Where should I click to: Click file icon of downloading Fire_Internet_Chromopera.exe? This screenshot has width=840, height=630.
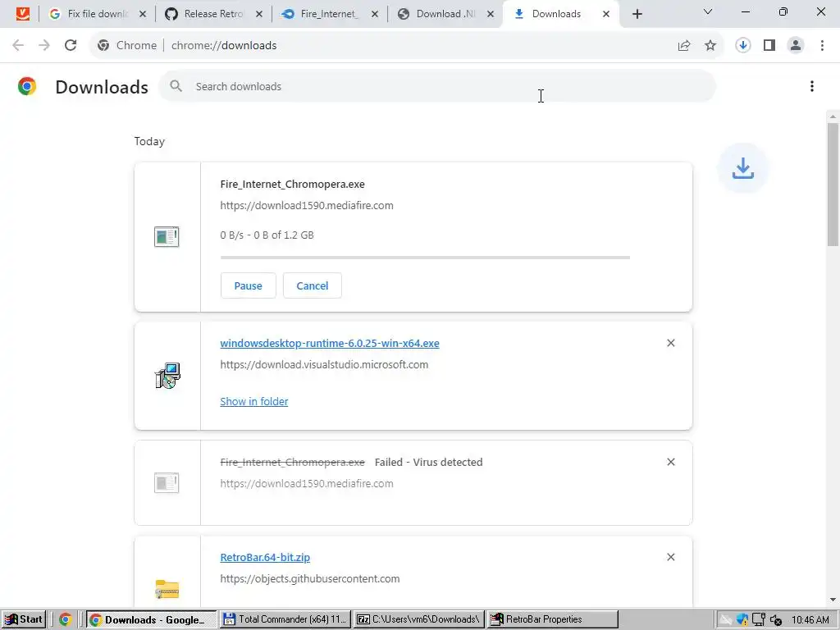pyautogui.click(x=167, y=236)
